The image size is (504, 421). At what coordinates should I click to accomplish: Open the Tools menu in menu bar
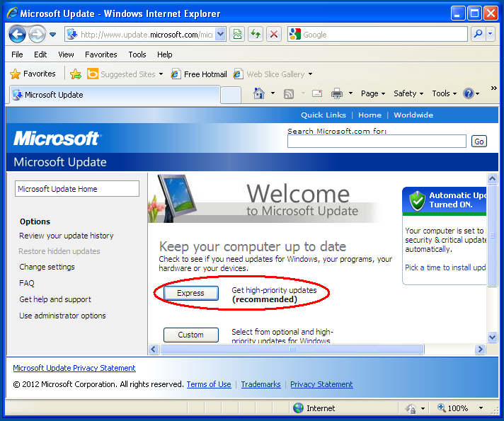tap(137, 54)
